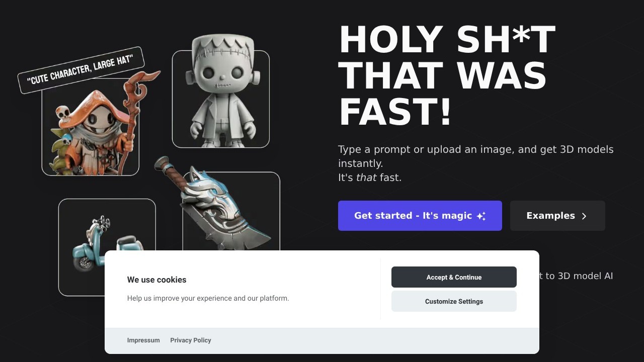Viewport: 644px width, 362px height.
Task: Click Get started - It's magic button
Action: pos(420,216)
